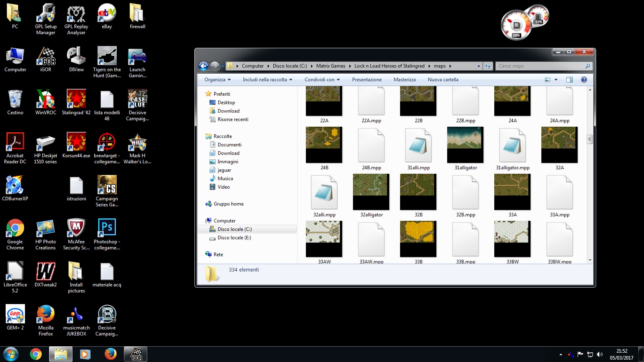This screenshot has height=362, width=644.
Task: Select the 31alli.mpp notepad file
Action: coord(418,148)
